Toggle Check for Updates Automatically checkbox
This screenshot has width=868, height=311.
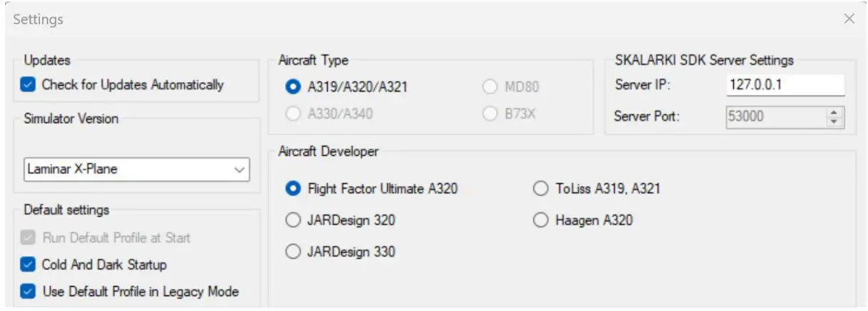pos(29,84)
